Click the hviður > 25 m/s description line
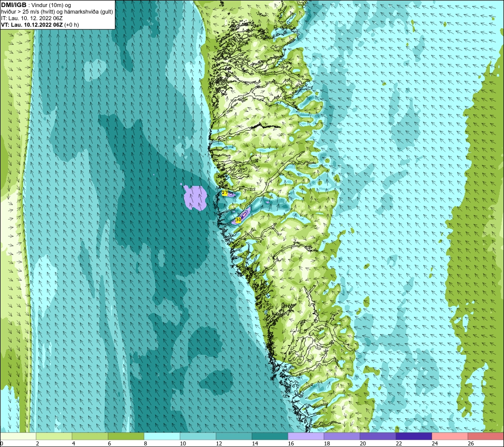504x447 pixels. tap(57, 12)
